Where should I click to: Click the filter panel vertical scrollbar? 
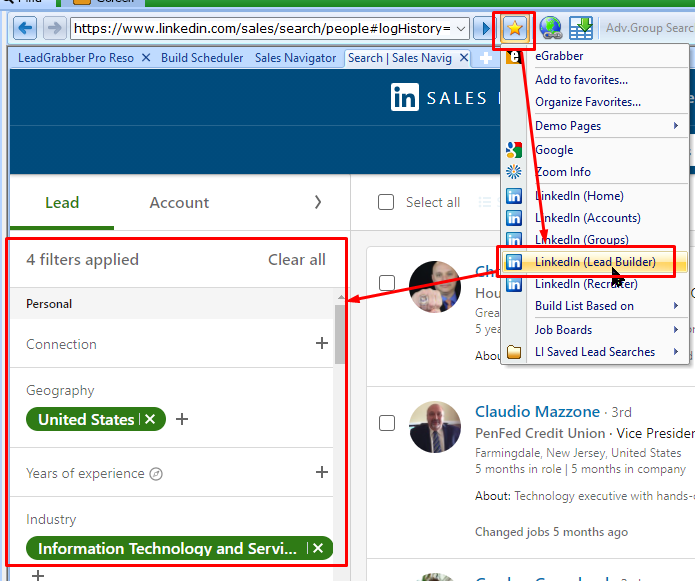coord(340,335)
